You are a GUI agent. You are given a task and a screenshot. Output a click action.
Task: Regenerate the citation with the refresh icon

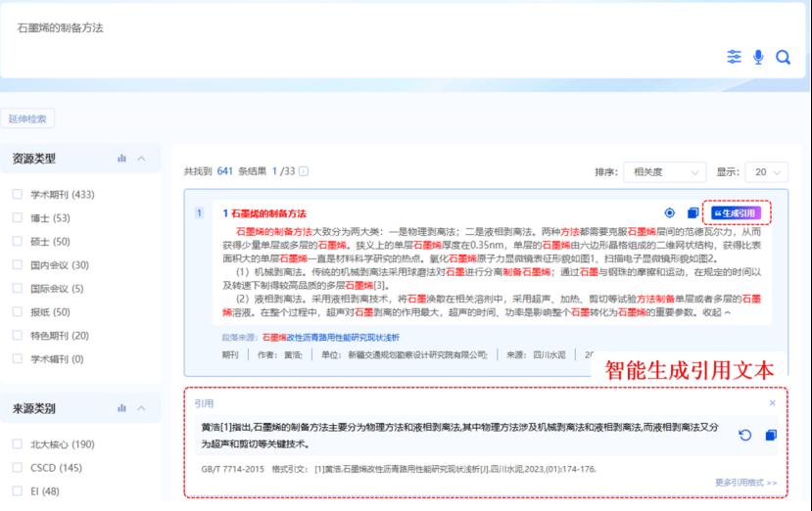(x=745, y=436)
